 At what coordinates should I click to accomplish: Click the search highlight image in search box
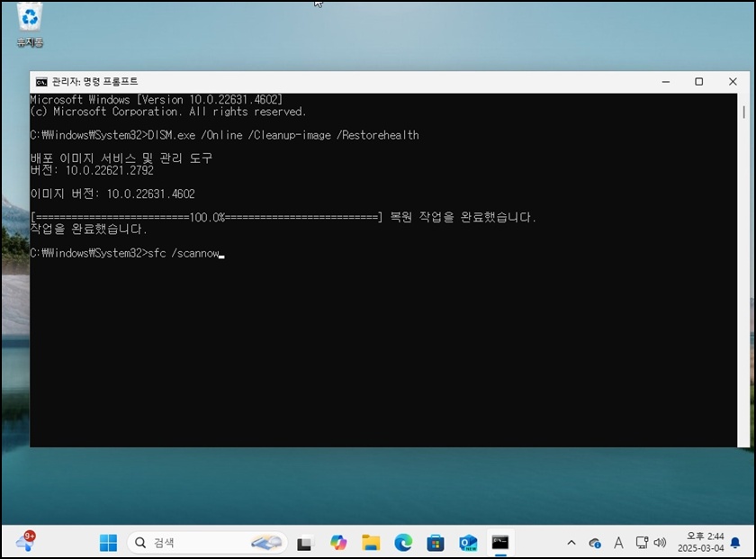coord(266,543)
